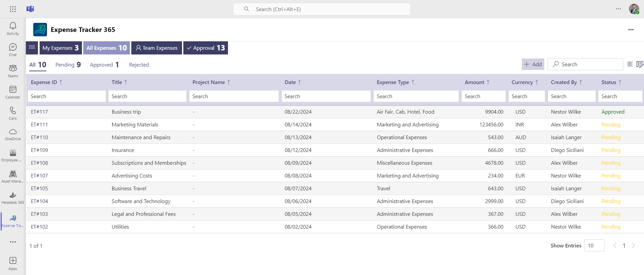Open Calls in the sidebar

coord(13,113)
